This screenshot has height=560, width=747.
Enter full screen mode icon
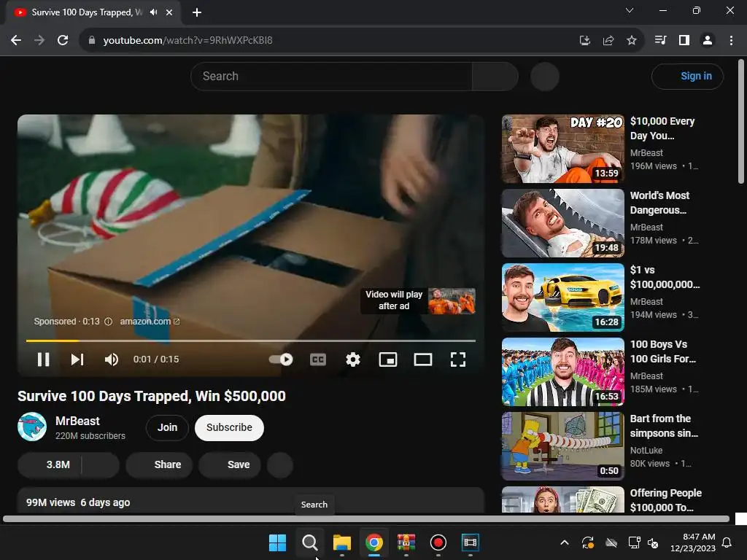tap(458, 359)
